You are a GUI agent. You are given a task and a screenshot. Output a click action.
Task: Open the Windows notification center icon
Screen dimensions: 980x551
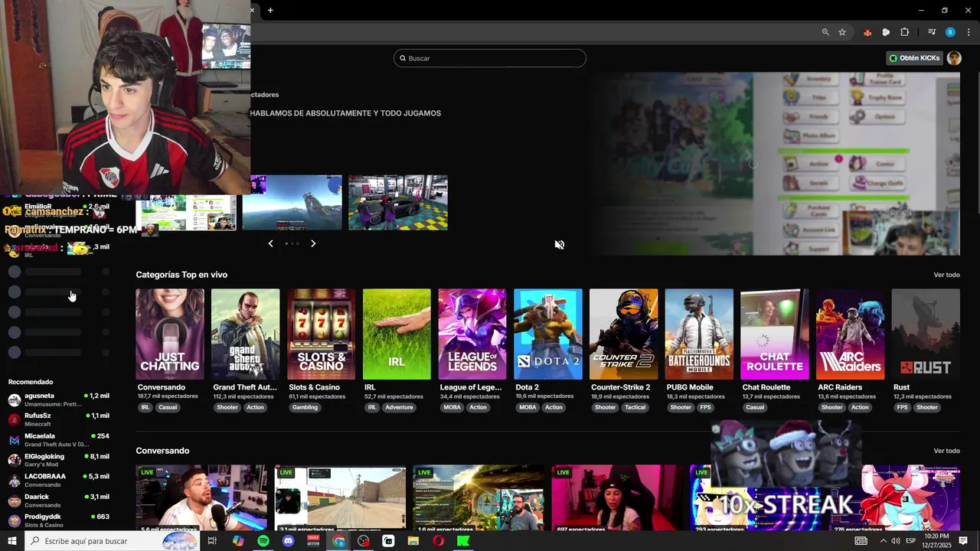click(963, 541)
